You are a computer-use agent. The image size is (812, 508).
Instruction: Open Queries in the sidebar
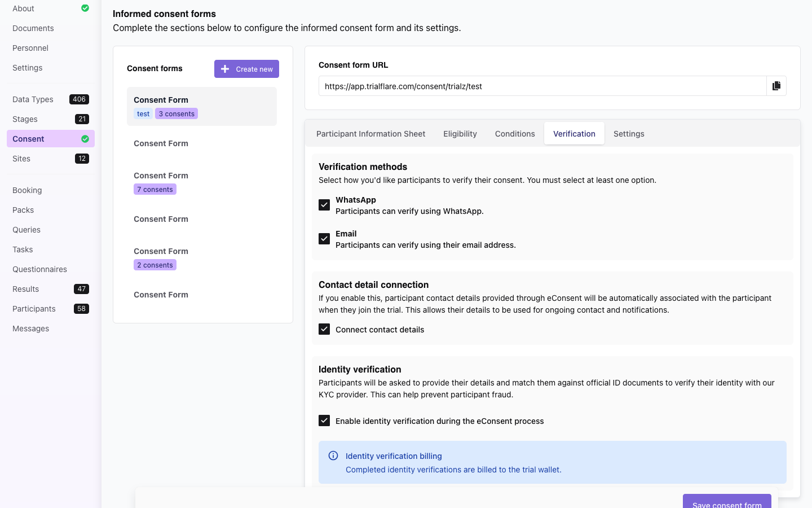[x=51, y=230]
